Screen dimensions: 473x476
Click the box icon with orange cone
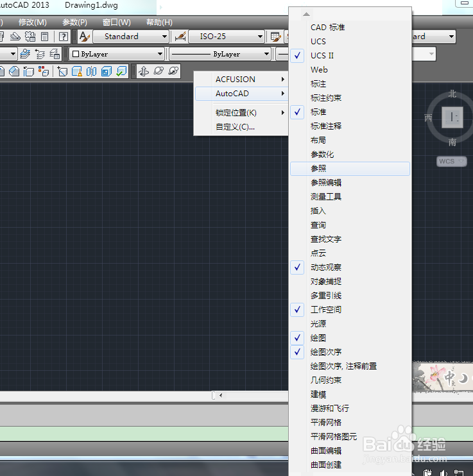tap(77, 71)
